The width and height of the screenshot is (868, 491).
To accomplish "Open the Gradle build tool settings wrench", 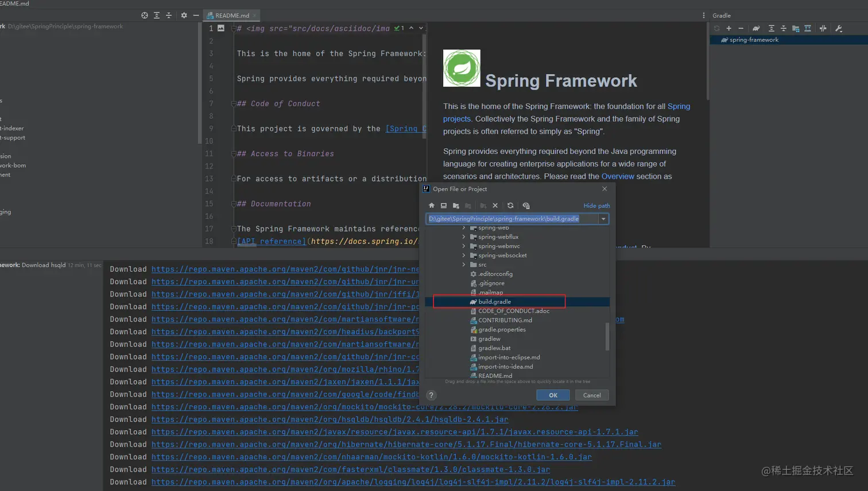I will point(839,28).
